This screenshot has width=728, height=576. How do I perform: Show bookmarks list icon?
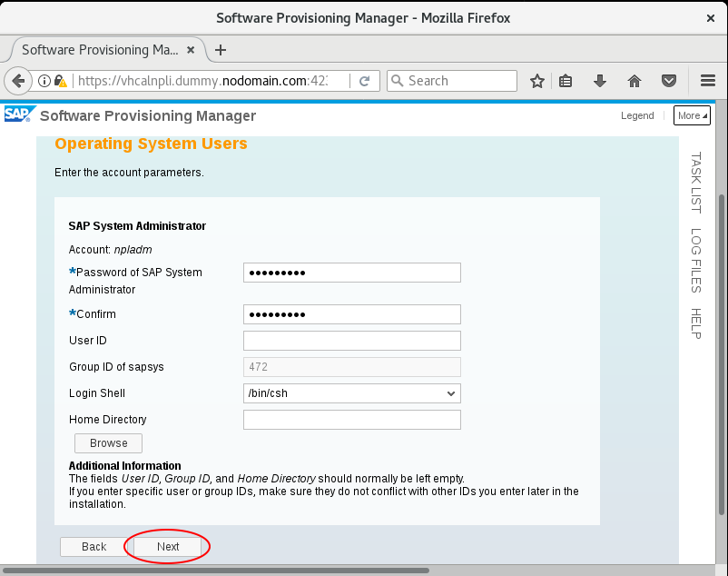[x=565, y=81]
